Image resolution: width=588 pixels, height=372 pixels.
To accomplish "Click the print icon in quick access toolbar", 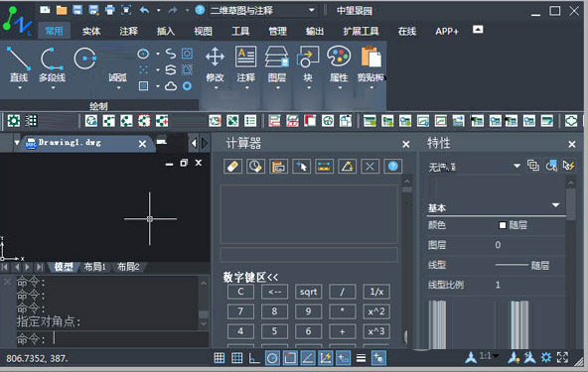I will coord(109,10).
